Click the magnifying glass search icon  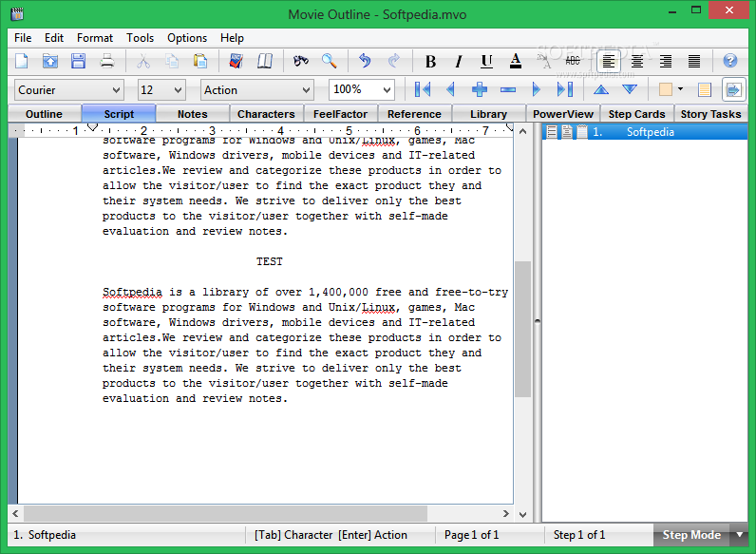330,61
